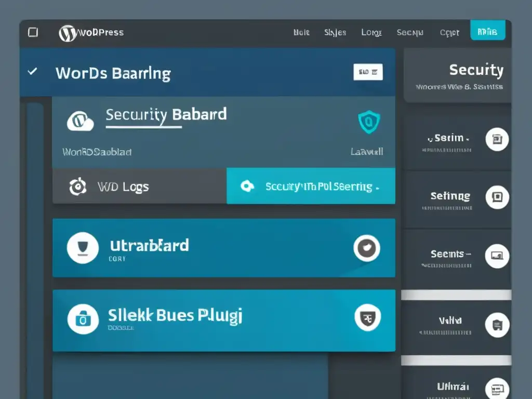
Task: Open the 'Sllekk Bues Plugj' card title
Action: (175, 316)
